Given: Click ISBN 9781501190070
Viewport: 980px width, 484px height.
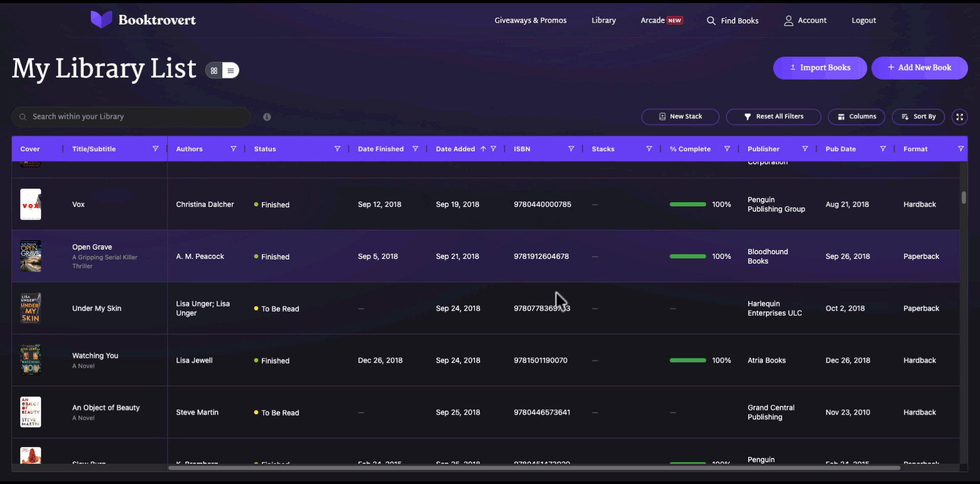Looking at the screenshot, I should [541, 360].
